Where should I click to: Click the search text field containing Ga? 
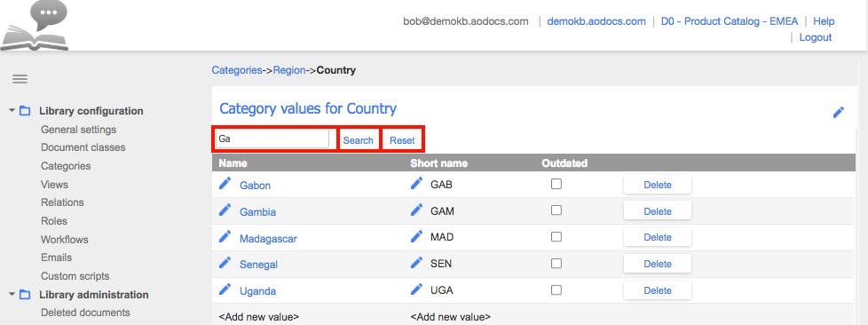(x=272, y=139)
